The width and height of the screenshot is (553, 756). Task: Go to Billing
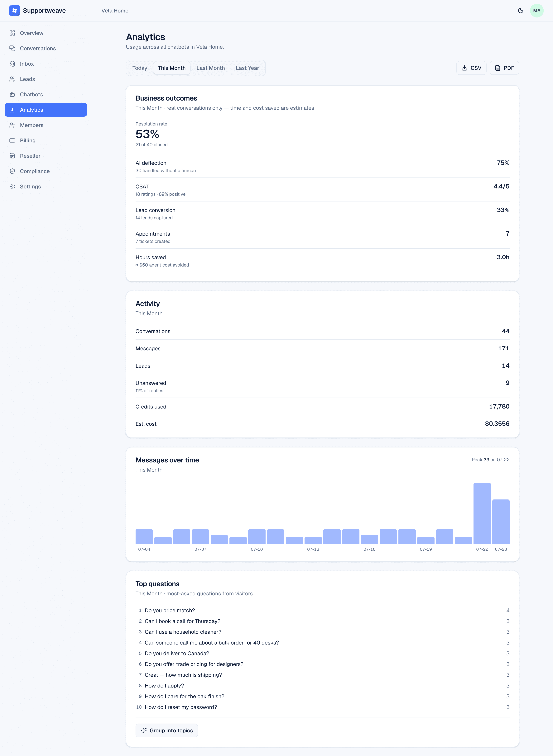pos(46,140)
